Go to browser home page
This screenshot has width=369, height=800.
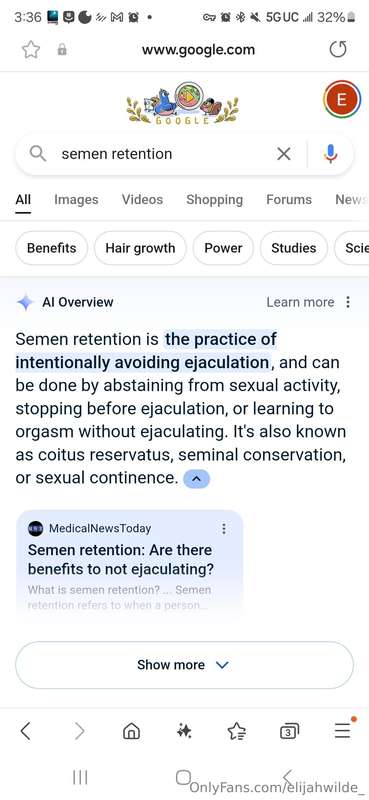coord(132,732)
